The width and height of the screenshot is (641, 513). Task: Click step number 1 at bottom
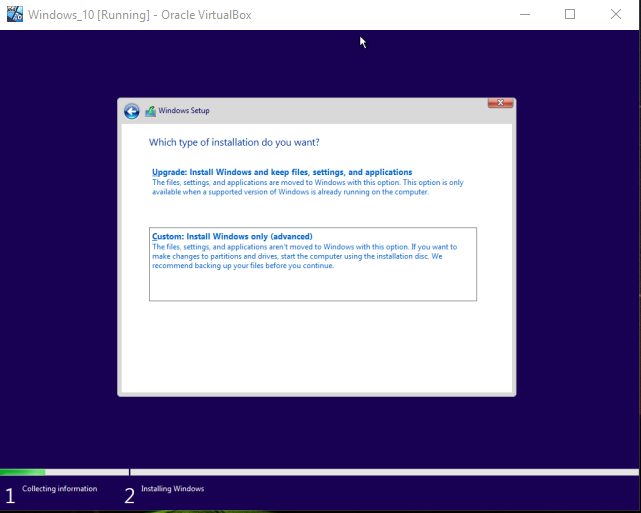coord(10,495)
